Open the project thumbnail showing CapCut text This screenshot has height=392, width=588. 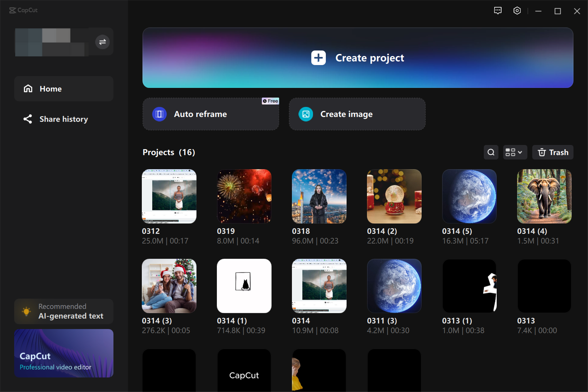point(244,370)
